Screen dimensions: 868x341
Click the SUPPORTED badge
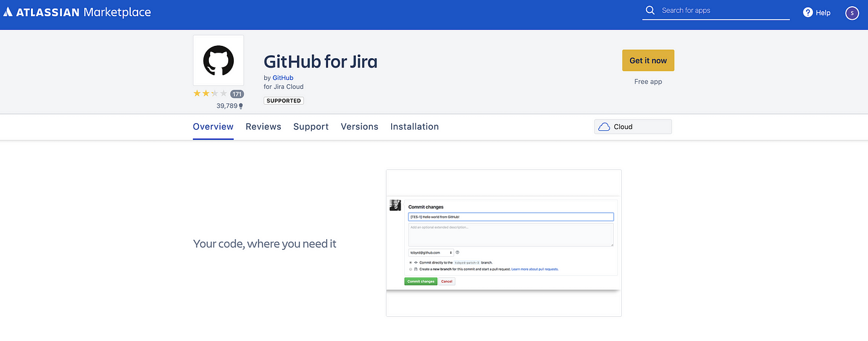click(283, 100)
